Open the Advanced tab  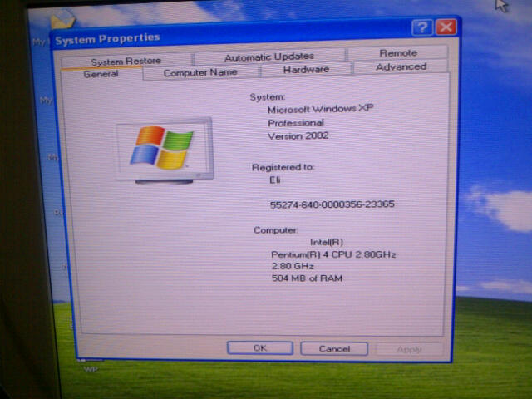[x=401, y=66]
